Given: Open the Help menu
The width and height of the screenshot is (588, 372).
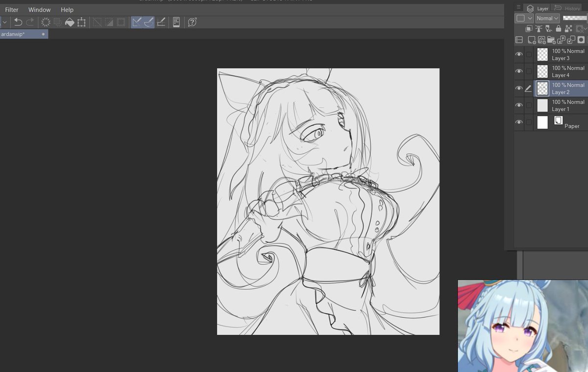Looking at the screenshot, I should [x=67, y=10].
